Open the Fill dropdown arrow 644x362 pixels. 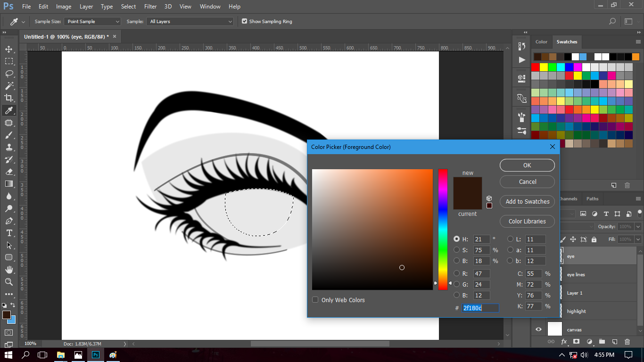[x=637, y=239]
